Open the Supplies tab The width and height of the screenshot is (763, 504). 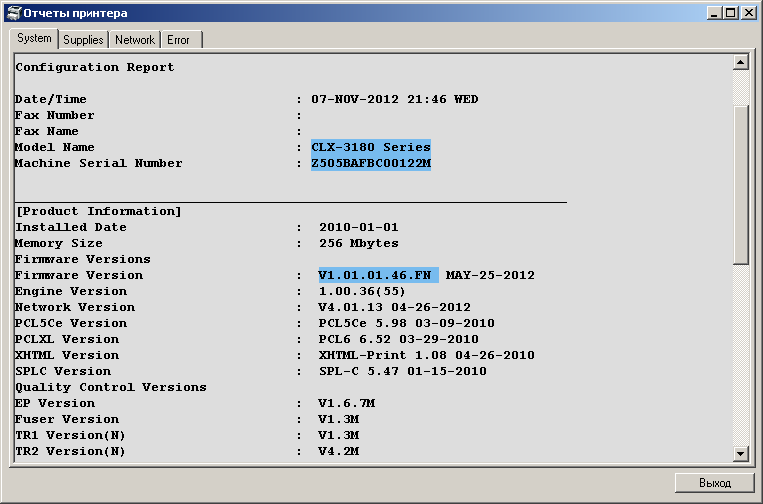pyautogui.click(x=83, y=39)
